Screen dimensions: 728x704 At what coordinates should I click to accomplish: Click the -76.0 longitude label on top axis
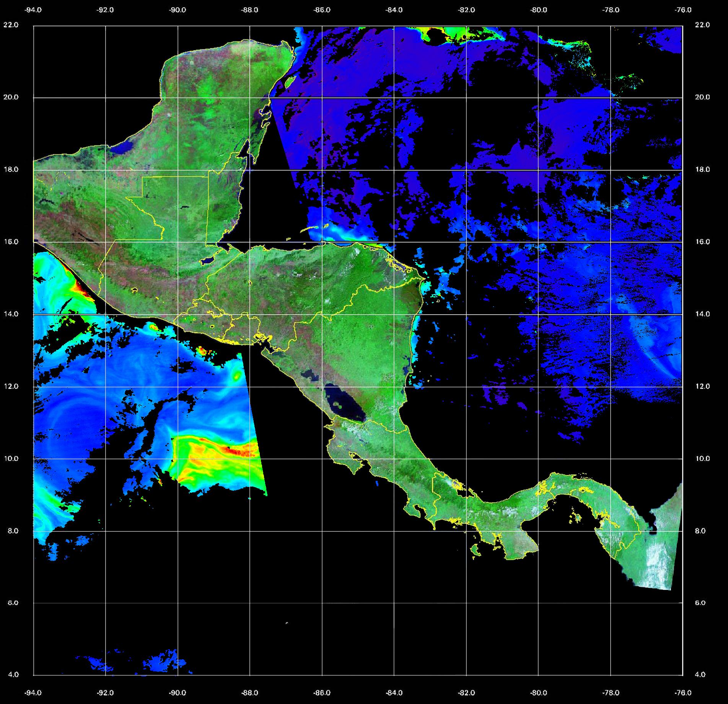pyautogui.click(x=683, y=10)
